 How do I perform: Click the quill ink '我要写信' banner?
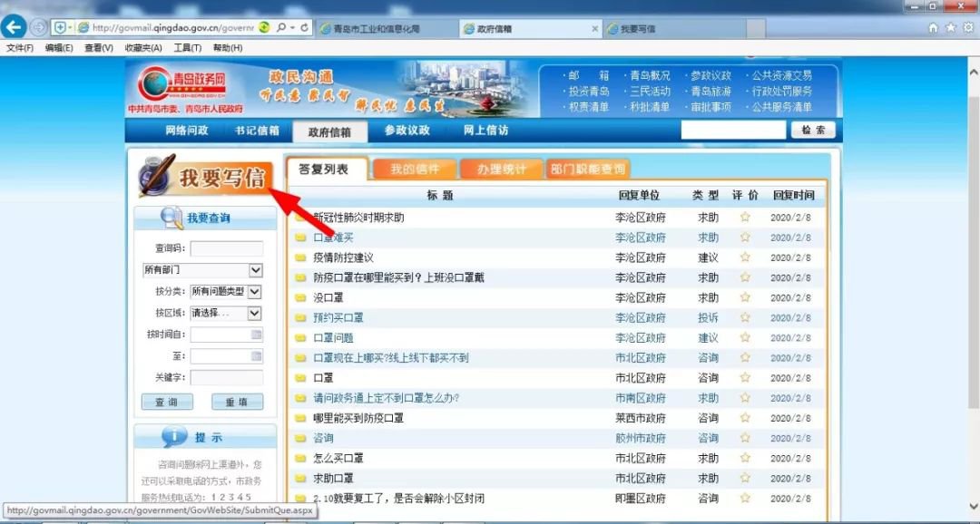point(205,177)
